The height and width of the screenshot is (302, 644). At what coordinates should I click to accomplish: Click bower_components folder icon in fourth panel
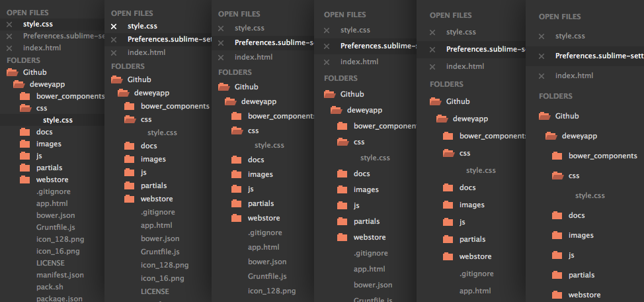pos(342,126)
